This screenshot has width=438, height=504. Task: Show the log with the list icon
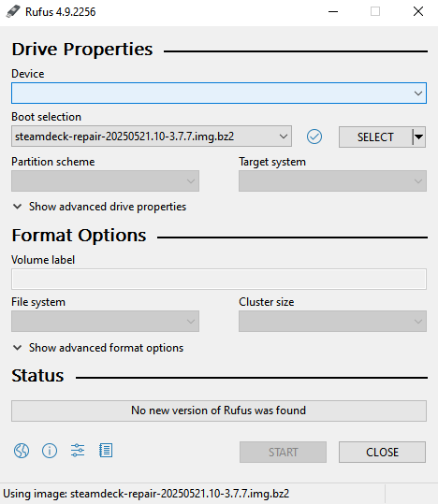[106, 451]
